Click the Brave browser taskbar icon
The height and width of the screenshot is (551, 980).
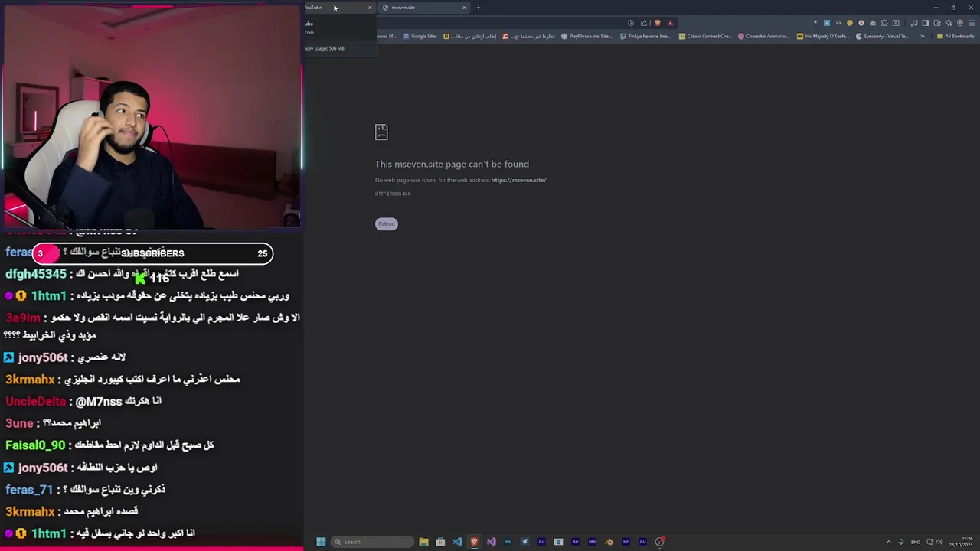pyautogui.click(x=474, y=542)
